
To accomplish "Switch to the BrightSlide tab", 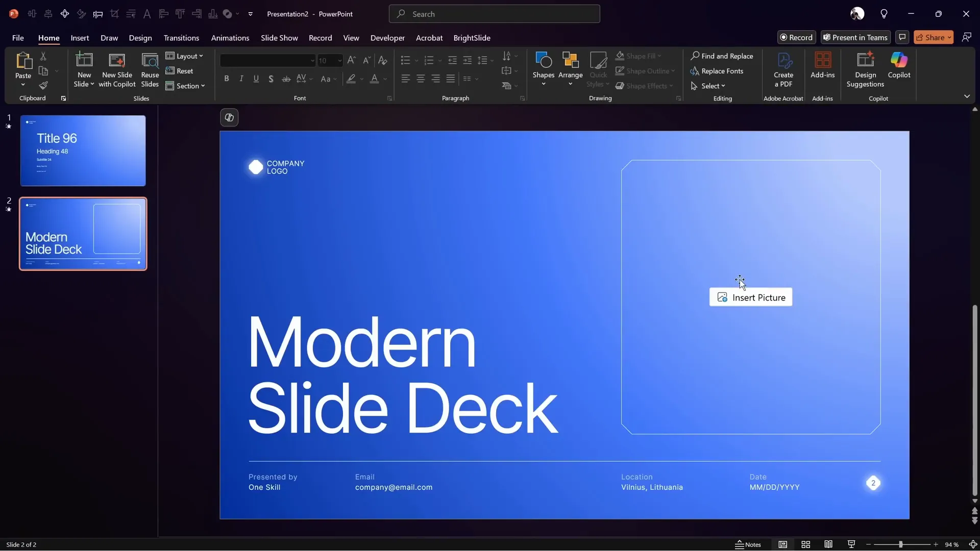I will click(x=471, y=38).
